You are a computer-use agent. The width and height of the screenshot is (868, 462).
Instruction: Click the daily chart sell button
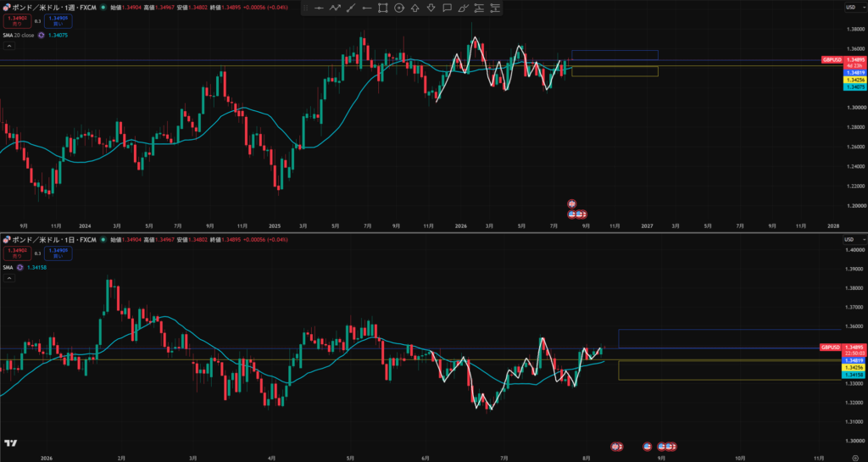tap(17, 253)
